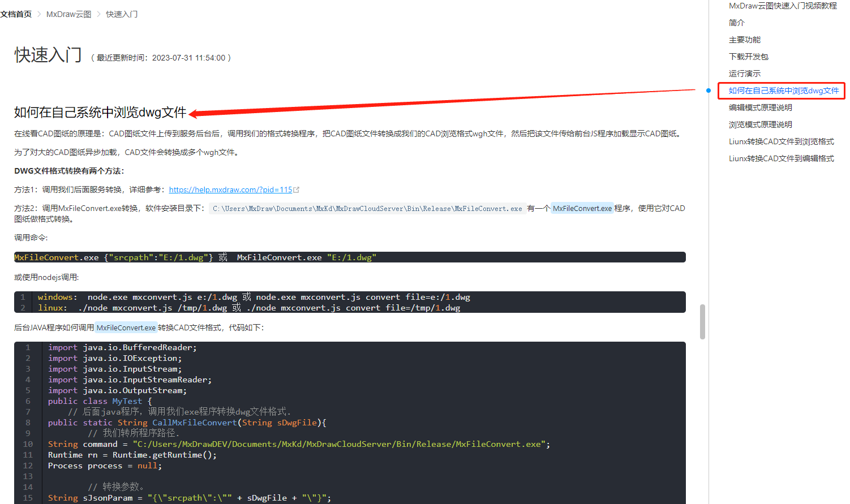Go to 运行演示 section

pyautogui.click(x=745, y=74)
